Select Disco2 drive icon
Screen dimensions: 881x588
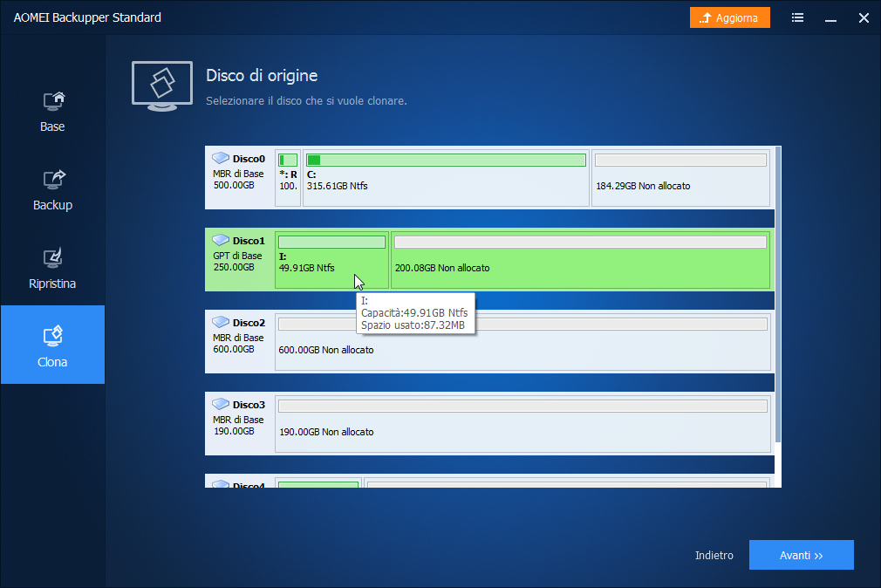pyautogui.click(x=220, y=322)
